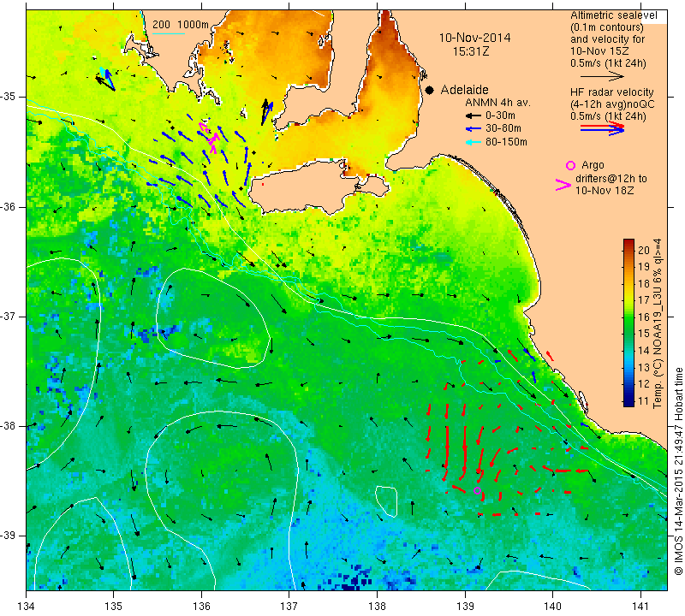Click the 80-150m legend label
The image size is (685, 616).
[x=506, y=142]
